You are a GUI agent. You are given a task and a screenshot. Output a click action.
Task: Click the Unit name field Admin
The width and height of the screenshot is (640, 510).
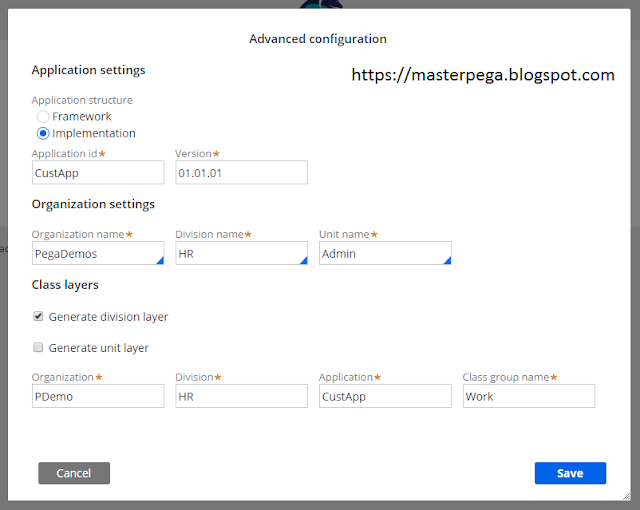point(385,253)
